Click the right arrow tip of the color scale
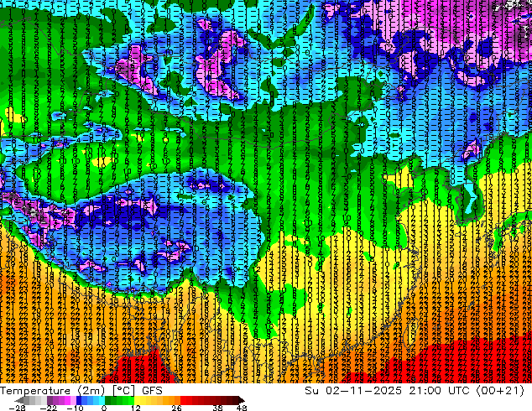This screenshot has height=411, width=532. 243,400
